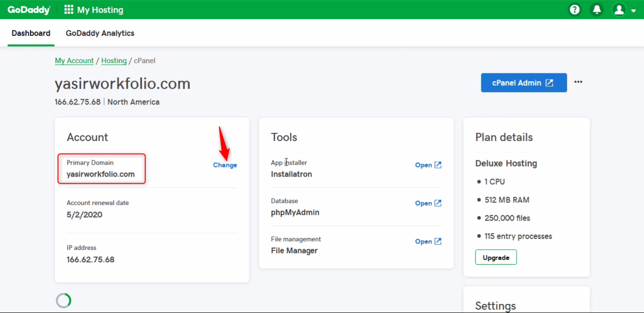This screenshot has width=644, height=313.
Task: Click the circular progress indicator
Action: click(x=64, y=300)
